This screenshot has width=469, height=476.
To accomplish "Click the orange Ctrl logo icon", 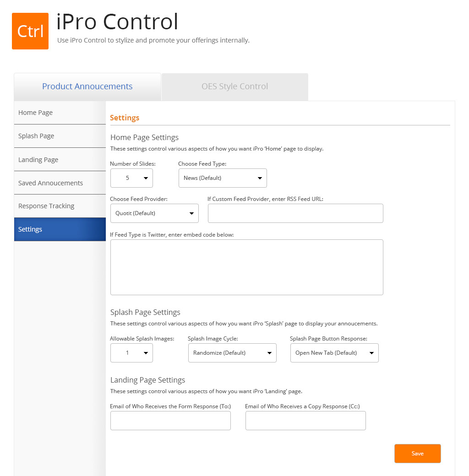I will [x=30, y=31].
